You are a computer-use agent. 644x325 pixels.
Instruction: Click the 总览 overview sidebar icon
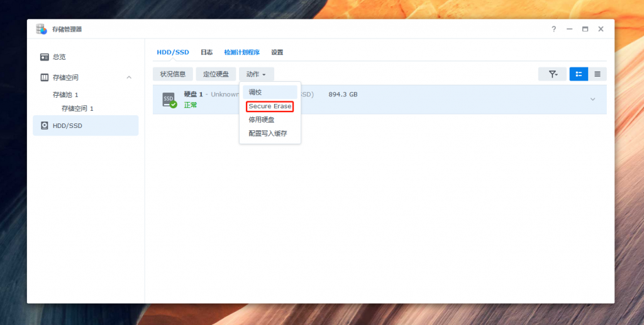45,57
